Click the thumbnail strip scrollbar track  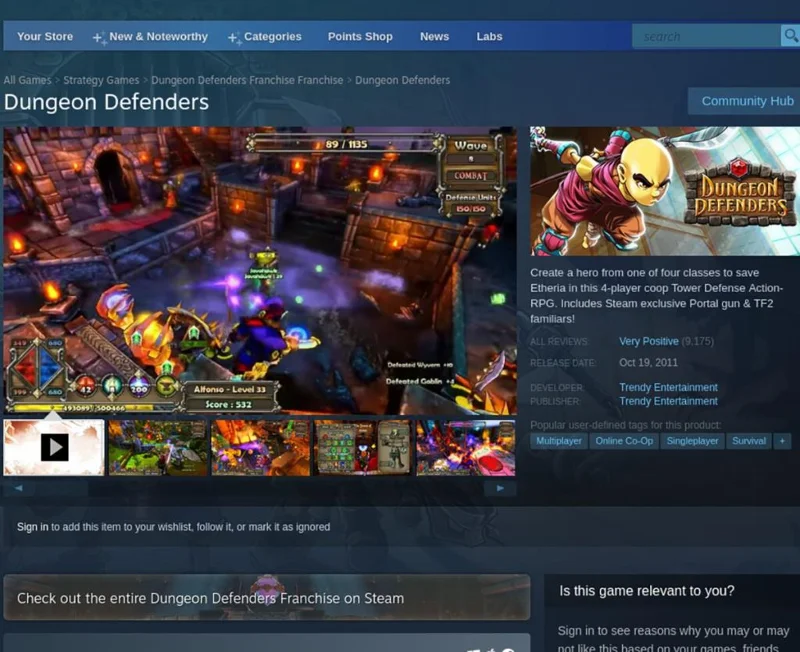(x=259, y=488)
